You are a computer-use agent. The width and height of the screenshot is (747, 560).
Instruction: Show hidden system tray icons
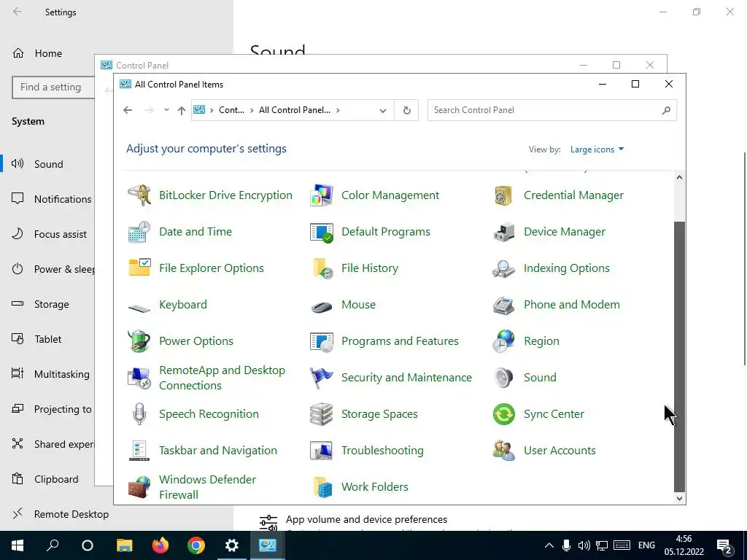pos(549,545)
